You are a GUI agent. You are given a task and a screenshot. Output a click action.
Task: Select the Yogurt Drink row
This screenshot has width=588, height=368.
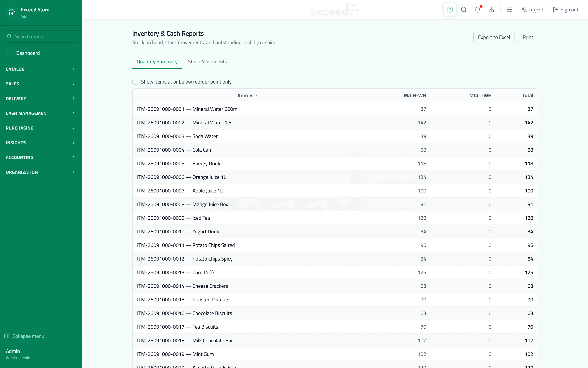[x=335, y=232]
